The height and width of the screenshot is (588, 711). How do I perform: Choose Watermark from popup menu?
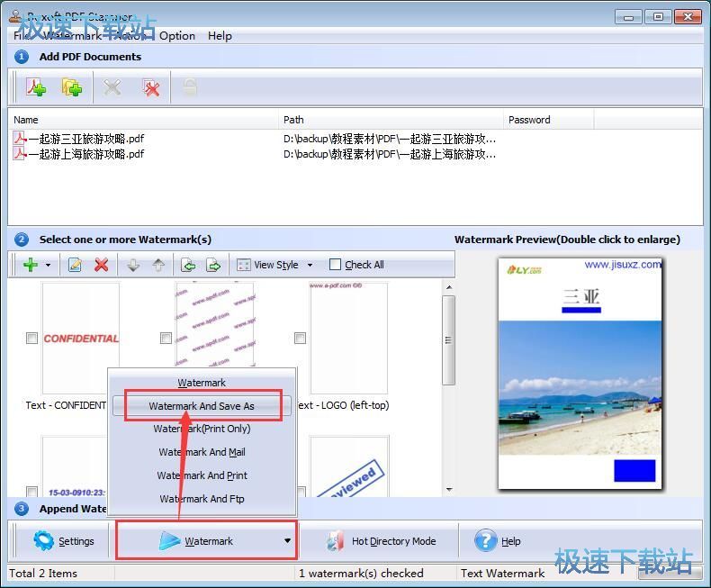pyautogui.click(x=202, y=383)
